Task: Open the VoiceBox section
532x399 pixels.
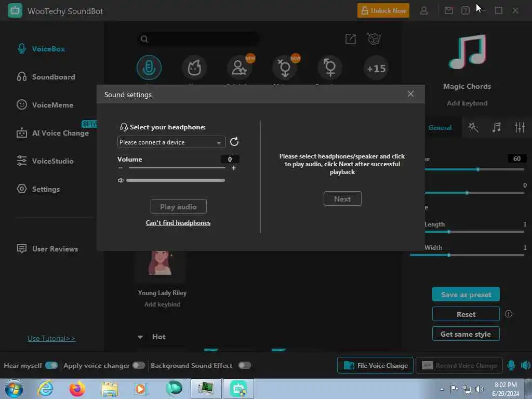Action: (x=41, y=49)
